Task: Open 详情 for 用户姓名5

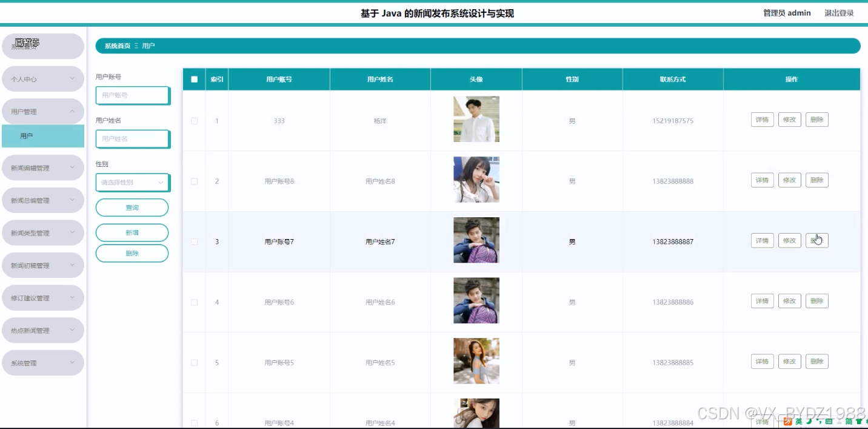Action: 763,362
